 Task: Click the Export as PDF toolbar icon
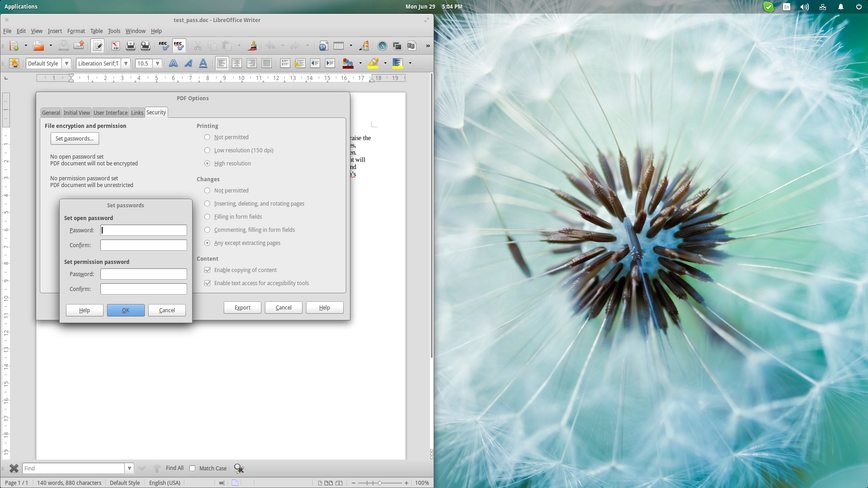[116, 46]
